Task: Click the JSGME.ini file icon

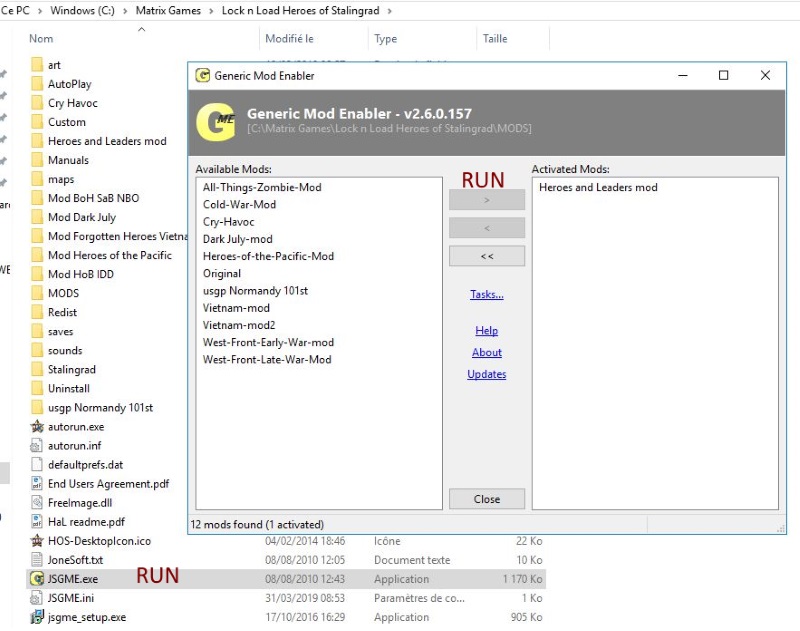Action: 37,598
